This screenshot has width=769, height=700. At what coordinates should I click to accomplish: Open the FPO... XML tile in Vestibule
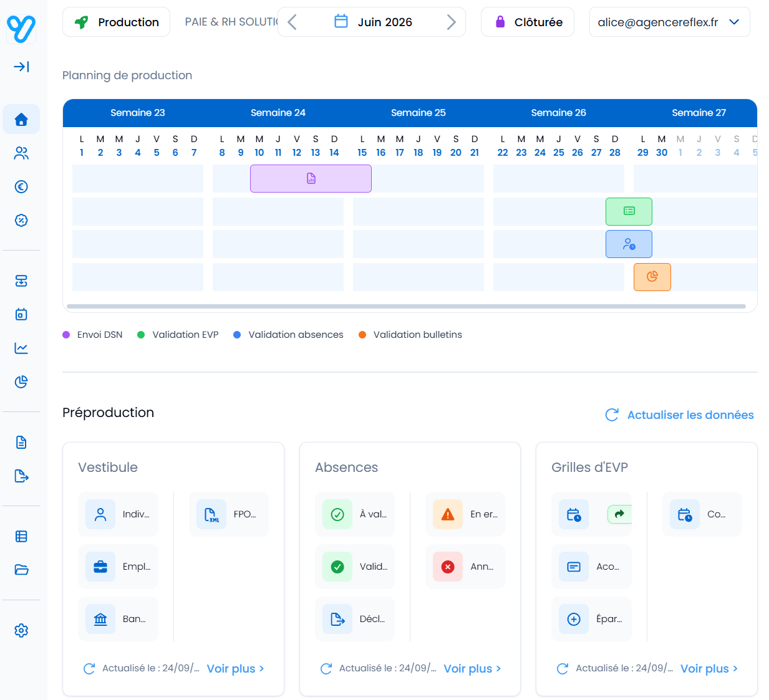point(229,514)
